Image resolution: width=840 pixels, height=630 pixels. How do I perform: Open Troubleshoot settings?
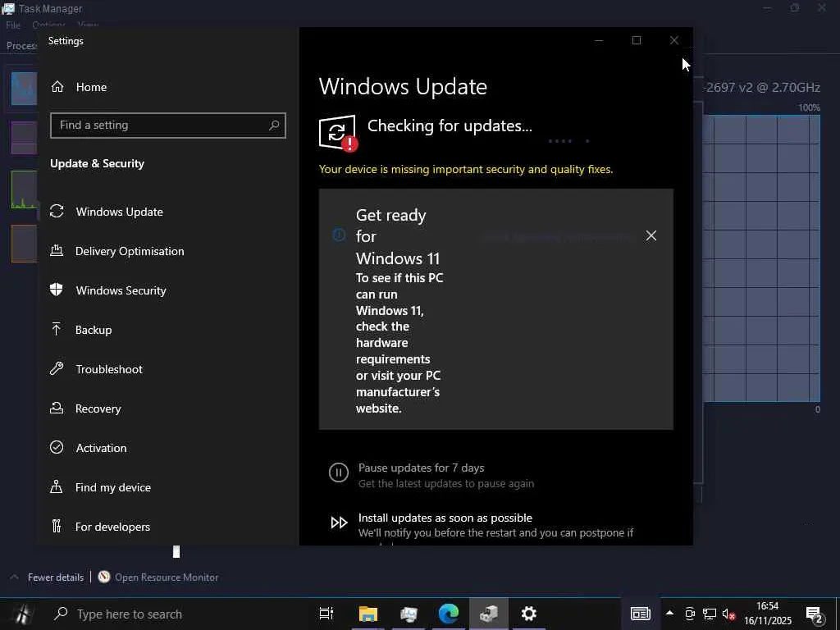click(109, 369)
